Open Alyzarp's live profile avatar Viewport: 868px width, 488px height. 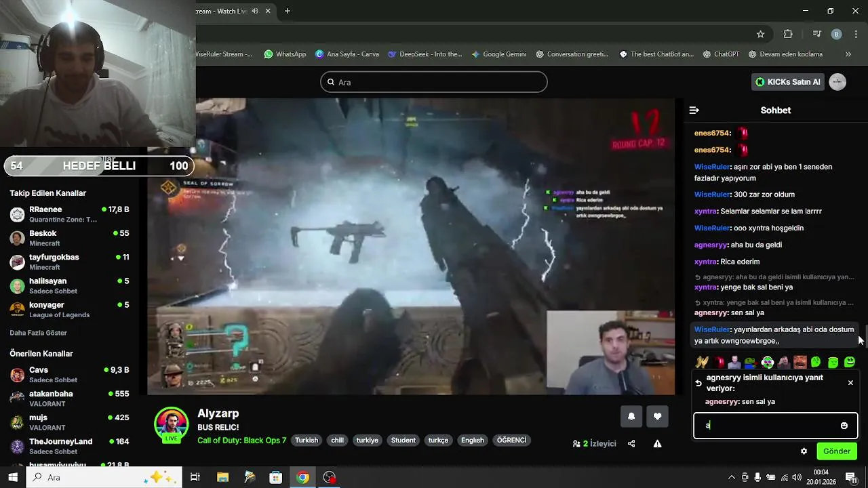[x=171, y=426]
